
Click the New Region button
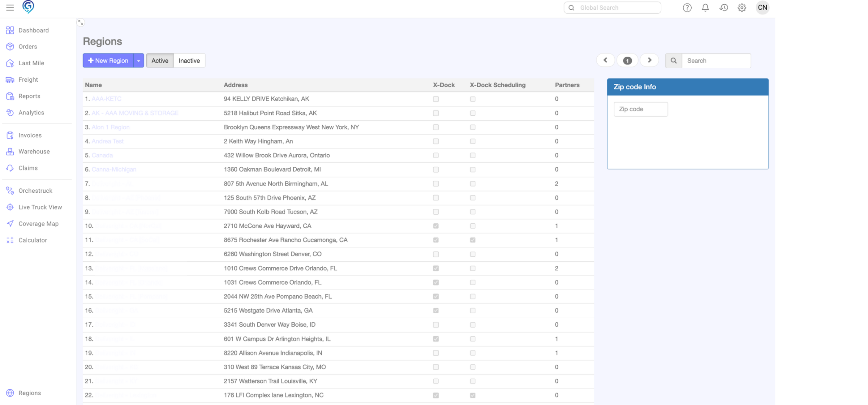108,61
